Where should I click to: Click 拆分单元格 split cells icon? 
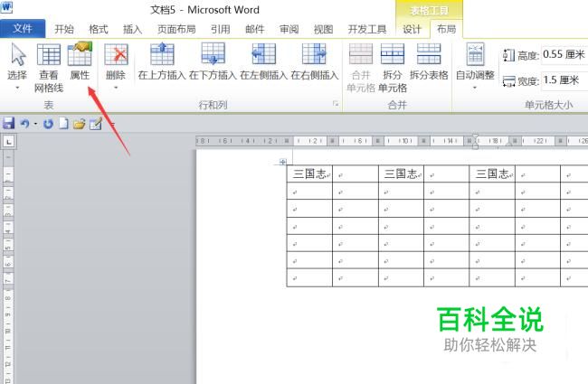click(x=393, y=54)
